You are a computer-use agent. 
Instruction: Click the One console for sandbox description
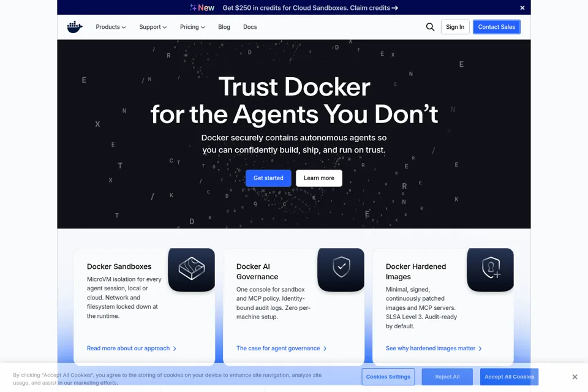[x=273, y=303]
